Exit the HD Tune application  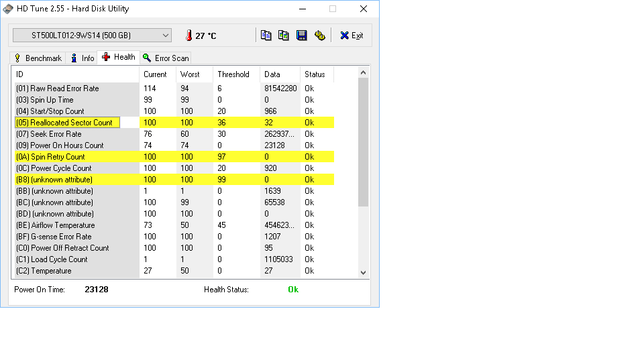point(352,36)
